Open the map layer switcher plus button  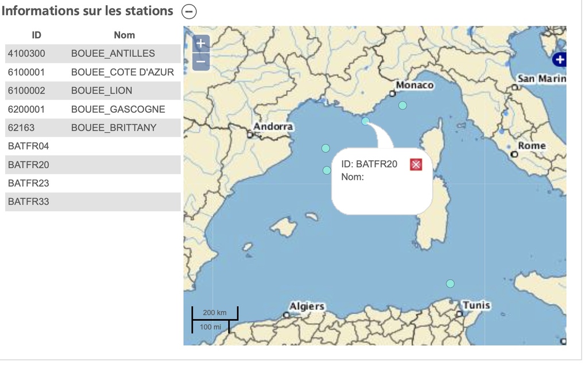(559, 59)
